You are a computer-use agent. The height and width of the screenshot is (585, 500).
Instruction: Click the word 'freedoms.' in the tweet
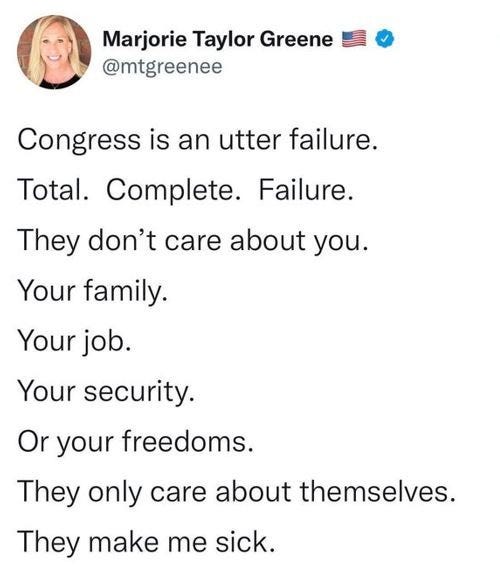coord(188,442)
